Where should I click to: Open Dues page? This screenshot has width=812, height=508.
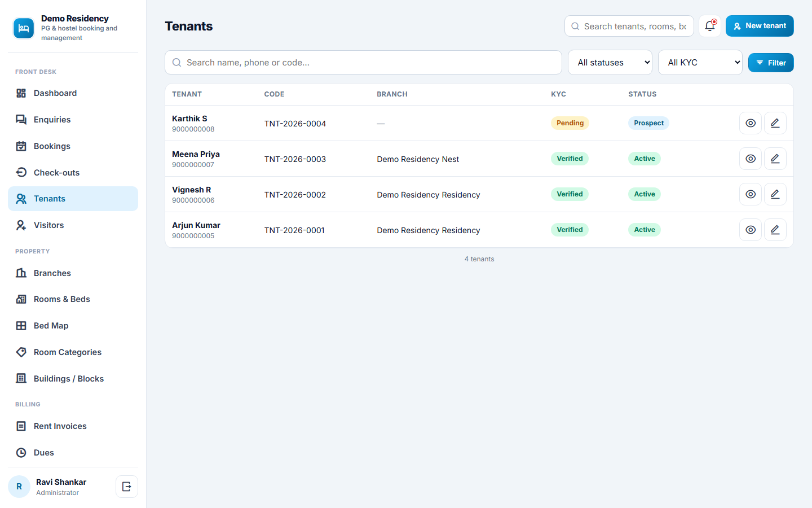coord(73,453)
